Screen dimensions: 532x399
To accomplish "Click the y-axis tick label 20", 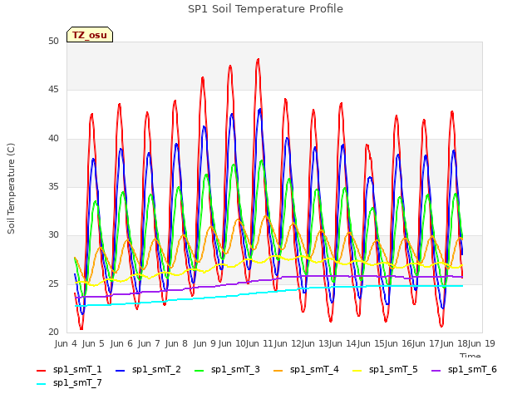I will 53,332.
